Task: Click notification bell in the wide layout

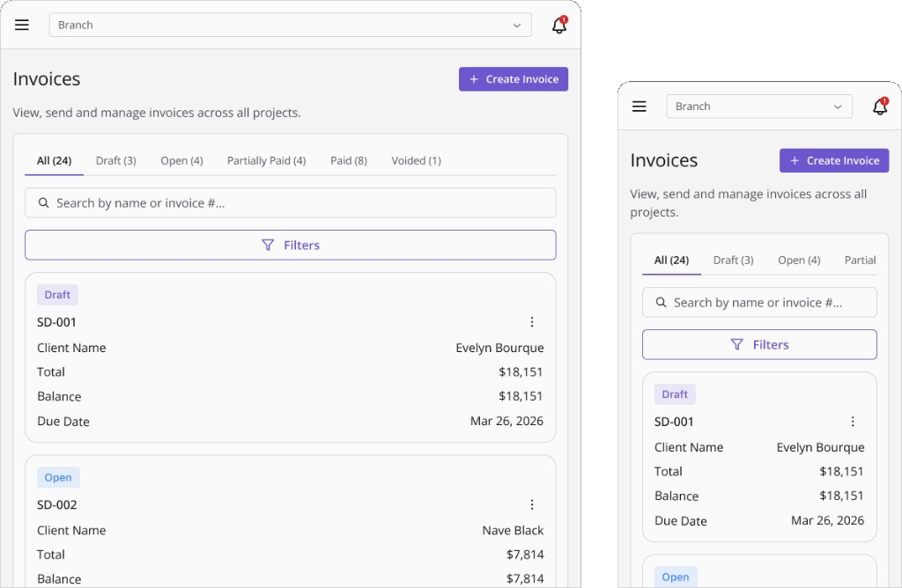Action: 559,25
